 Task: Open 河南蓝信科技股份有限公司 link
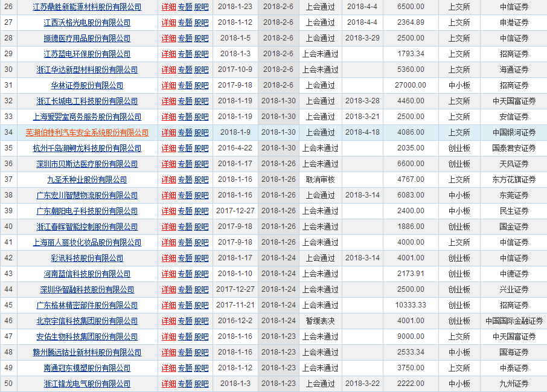[87, 274]
